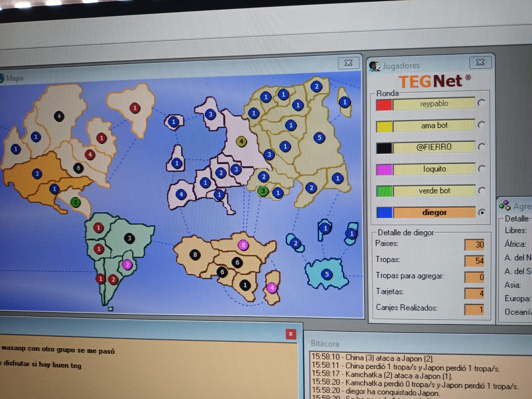Screen dimensions: 532x399
Task: Click the Mapa window globe icon
Action: 1,78
